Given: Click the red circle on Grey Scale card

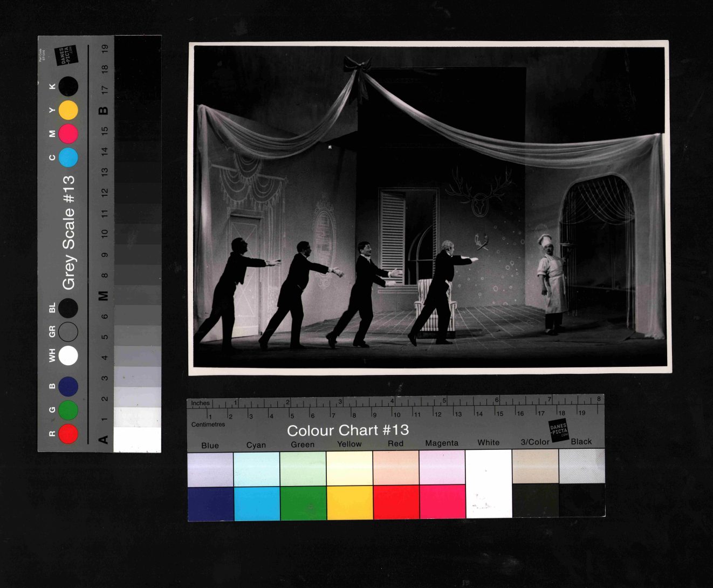Looking at the screenshot, I should coord(68,434).
